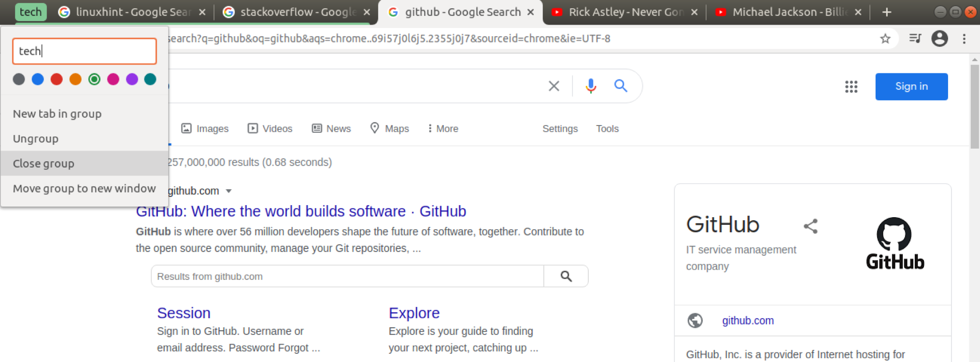Select the green group color
980x362 pixels.
click(x=94, y=79)
